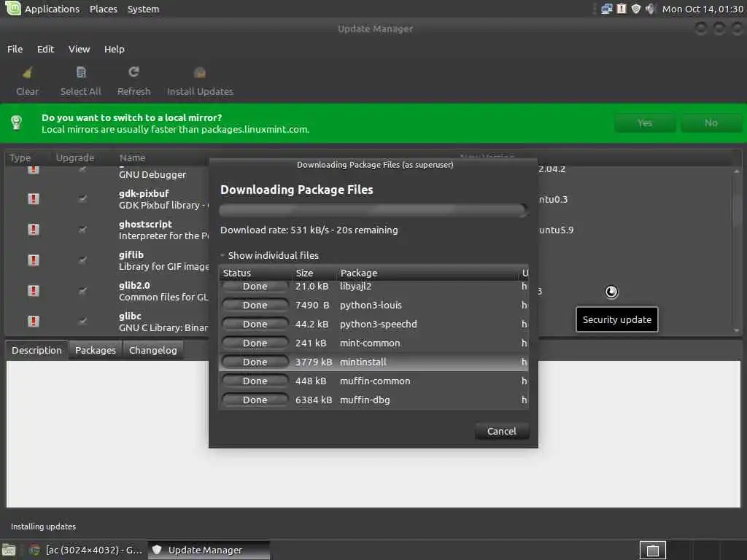Click the security update icon for glib2.0
The width and height of the screenshot is (747, 560).
(34, 290)
